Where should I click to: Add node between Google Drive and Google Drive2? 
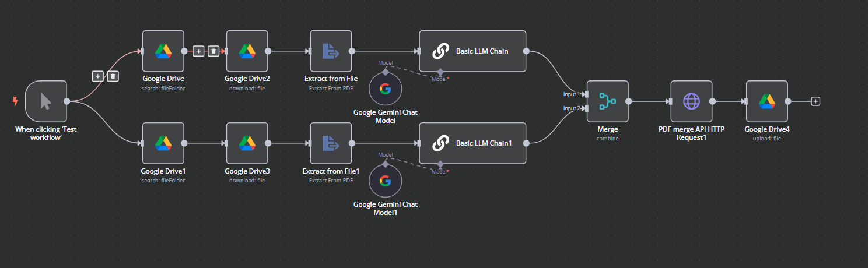pos(198,51)
